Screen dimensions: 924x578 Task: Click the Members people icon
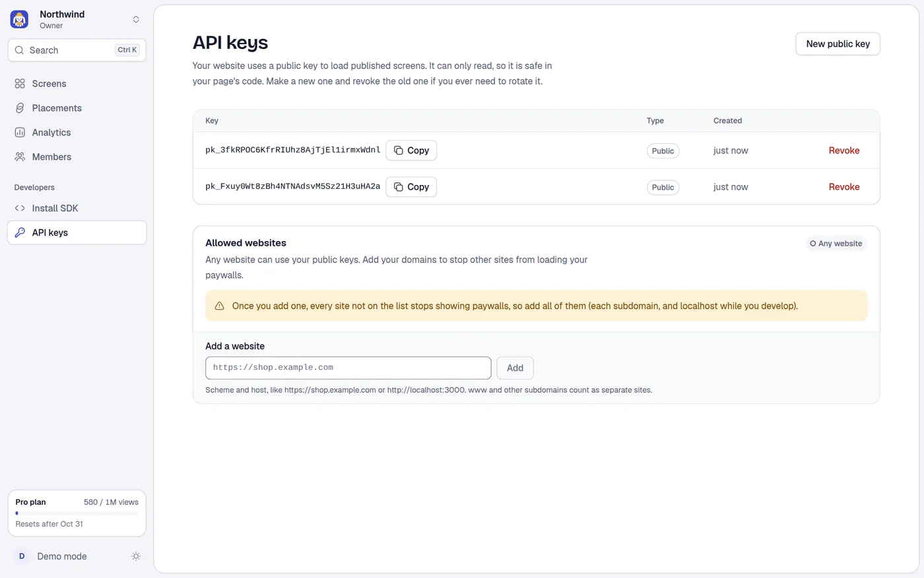(20, 157)
